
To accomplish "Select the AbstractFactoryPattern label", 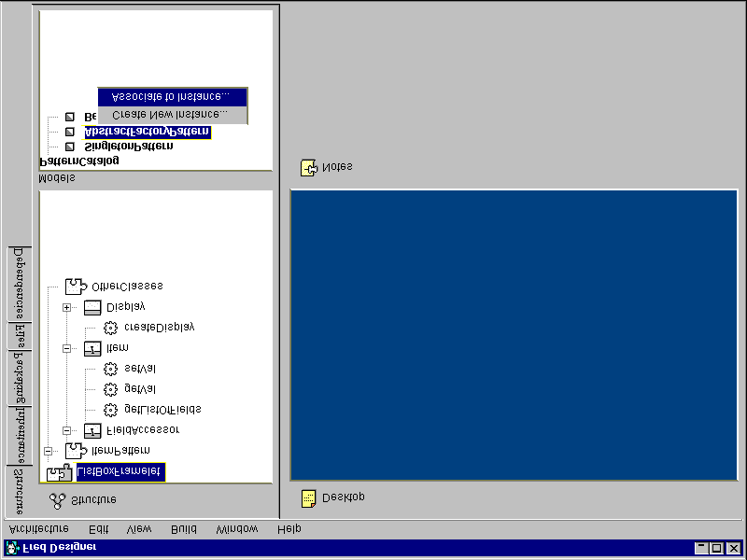I will point(148,132).
